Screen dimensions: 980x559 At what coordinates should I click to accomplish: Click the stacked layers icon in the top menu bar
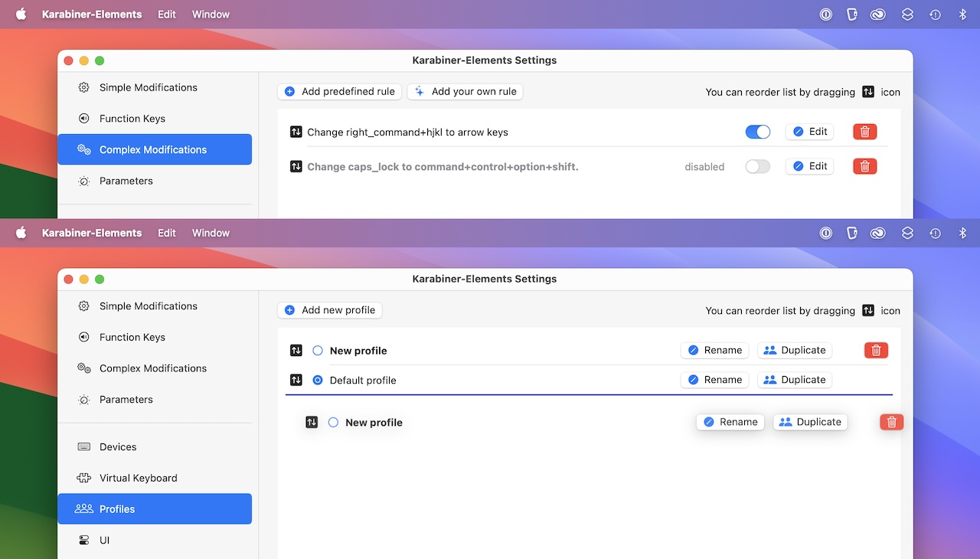[907, 15]
